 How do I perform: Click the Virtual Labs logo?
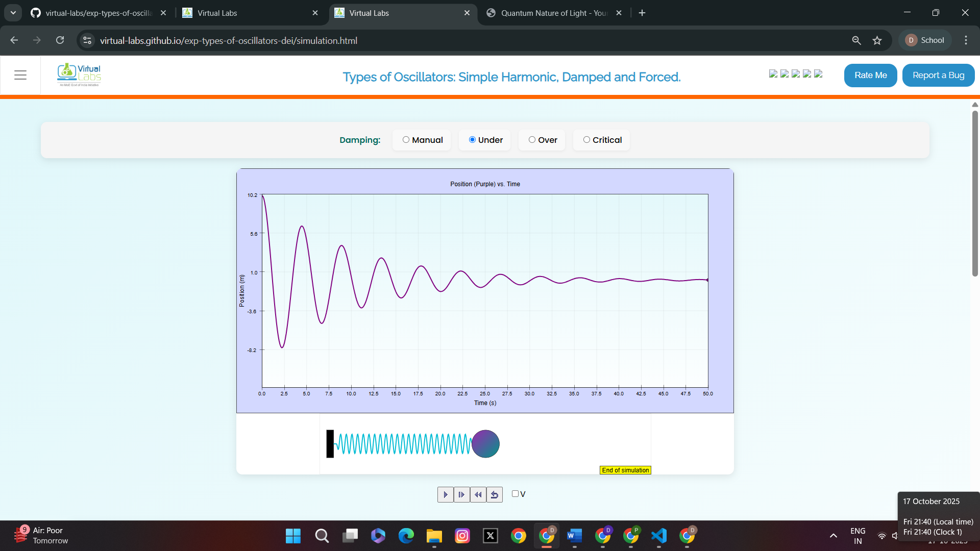79,74
